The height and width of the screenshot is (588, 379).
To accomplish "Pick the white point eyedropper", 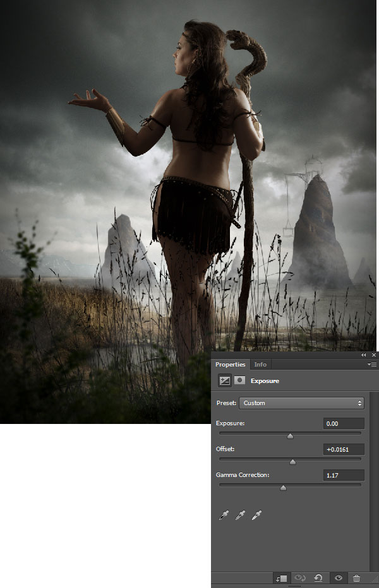I will [x=257, y=515].
